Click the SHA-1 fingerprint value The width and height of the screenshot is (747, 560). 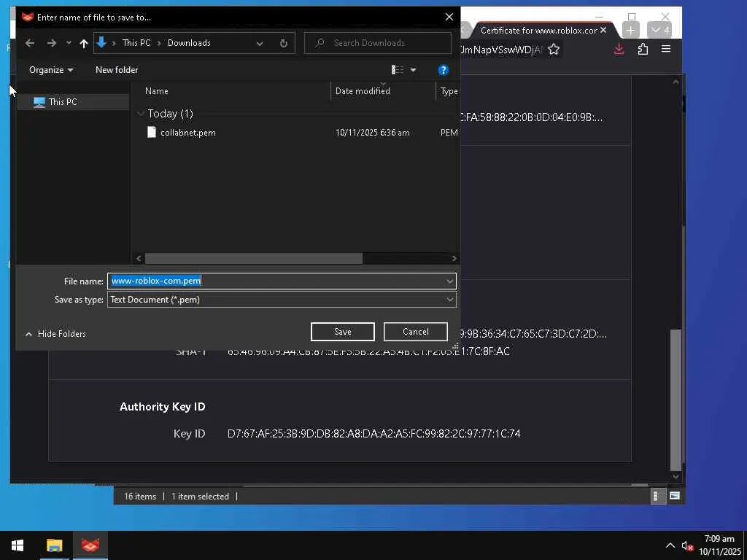(368, 351)
